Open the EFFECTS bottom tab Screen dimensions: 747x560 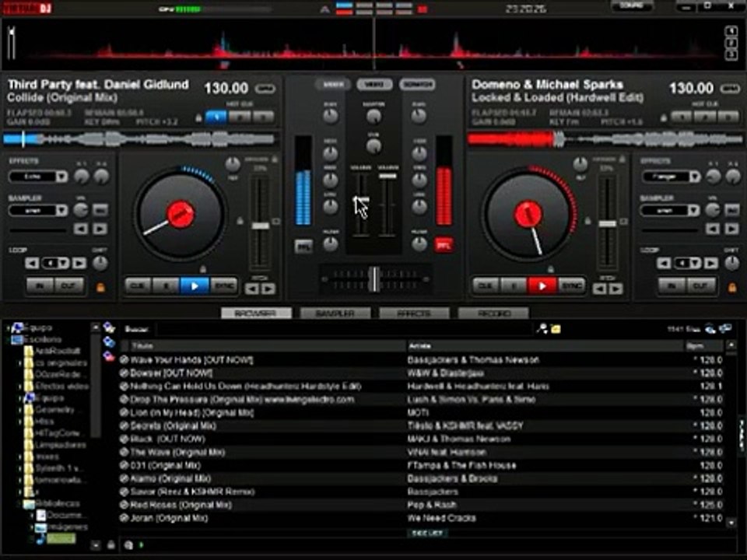414,313
